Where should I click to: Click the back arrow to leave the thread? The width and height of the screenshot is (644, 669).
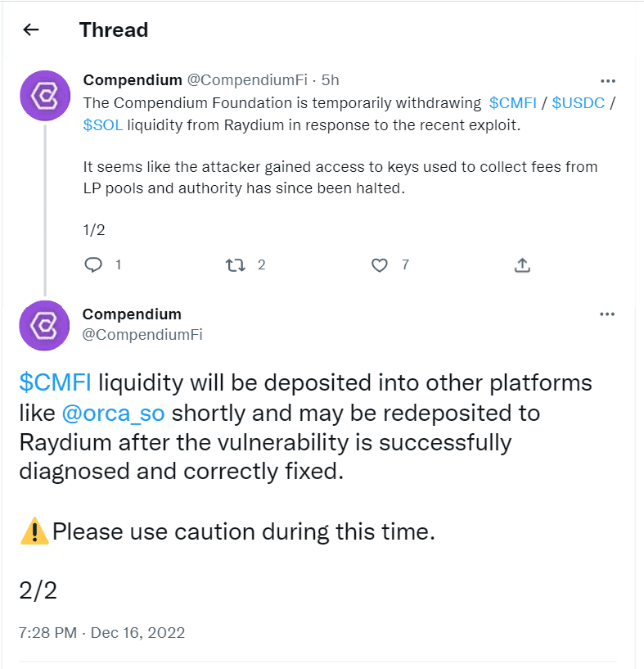(x=30, y=29)
